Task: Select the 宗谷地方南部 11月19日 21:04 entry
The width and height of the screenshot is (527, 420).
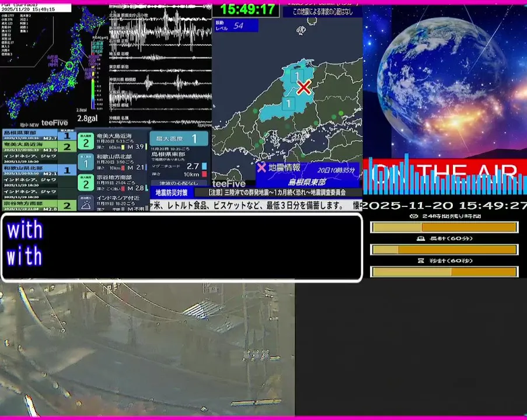Action: click(113, 183)
